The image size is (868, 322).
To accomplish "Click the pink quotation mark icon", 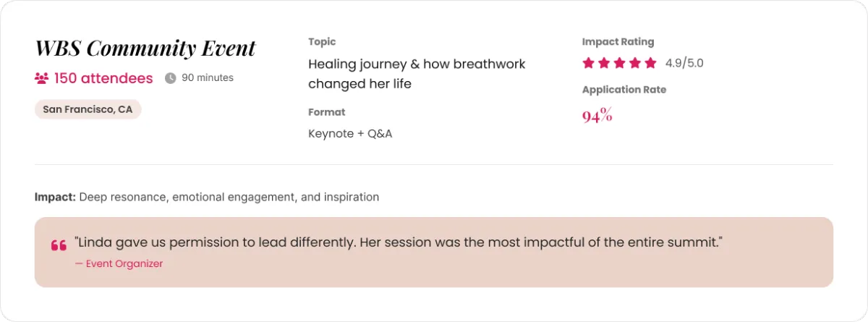I will pyautogui.click(x=59, y=246).
